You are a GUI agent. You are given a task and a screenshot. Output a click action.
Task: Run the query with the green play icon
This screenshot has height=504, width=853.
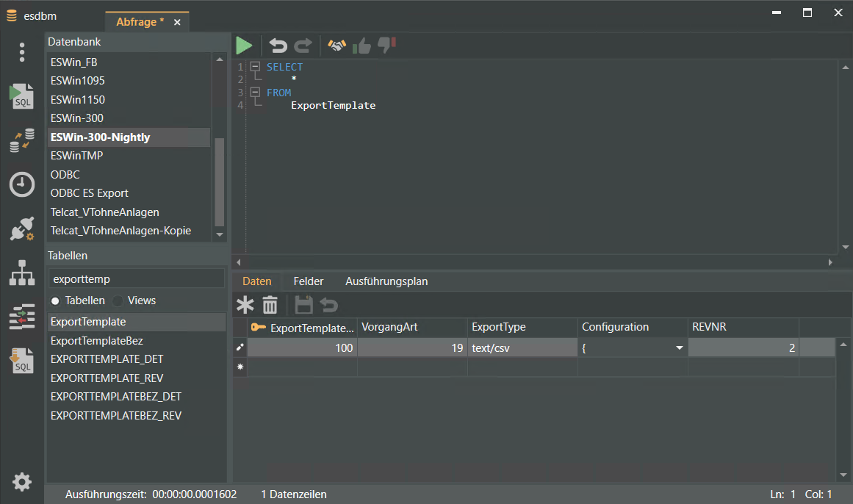point(244,46)
